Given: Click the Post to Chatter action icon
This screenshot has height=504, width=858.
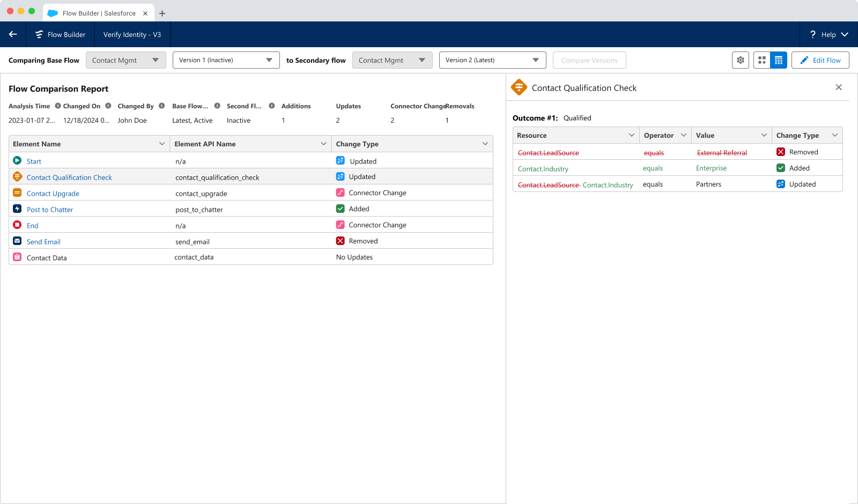Looking at the screenshot, I should [x=17, y=209].
